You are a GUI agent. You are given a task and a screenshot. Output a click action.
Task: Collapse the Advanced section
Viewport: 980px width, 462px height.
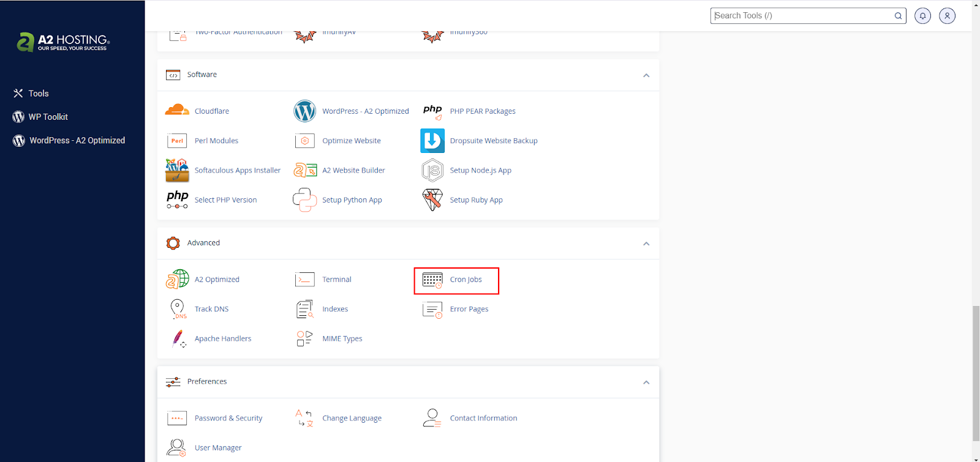tap(646, 244)
